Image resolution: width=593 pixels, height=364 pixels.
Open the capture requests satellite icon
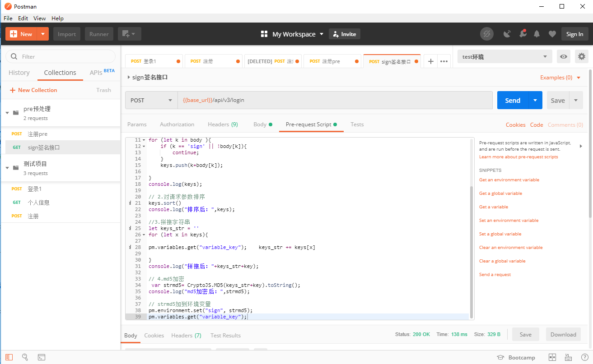[x=507, y=34]
